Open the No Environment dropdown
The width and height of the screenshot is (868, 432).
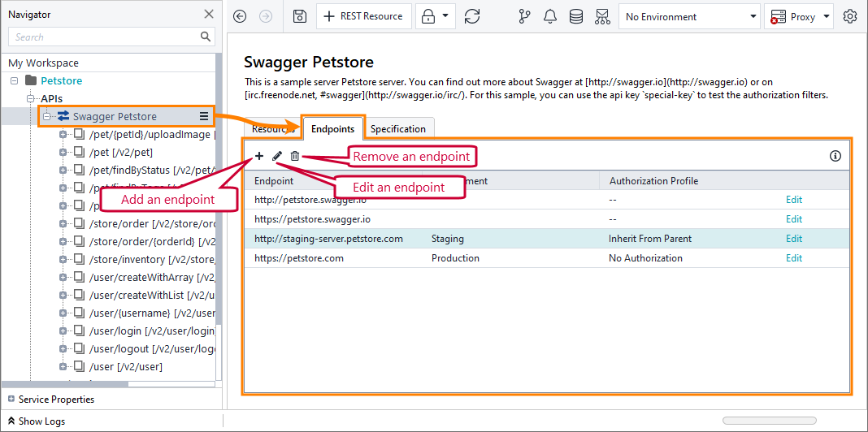(x=690, y=16)
